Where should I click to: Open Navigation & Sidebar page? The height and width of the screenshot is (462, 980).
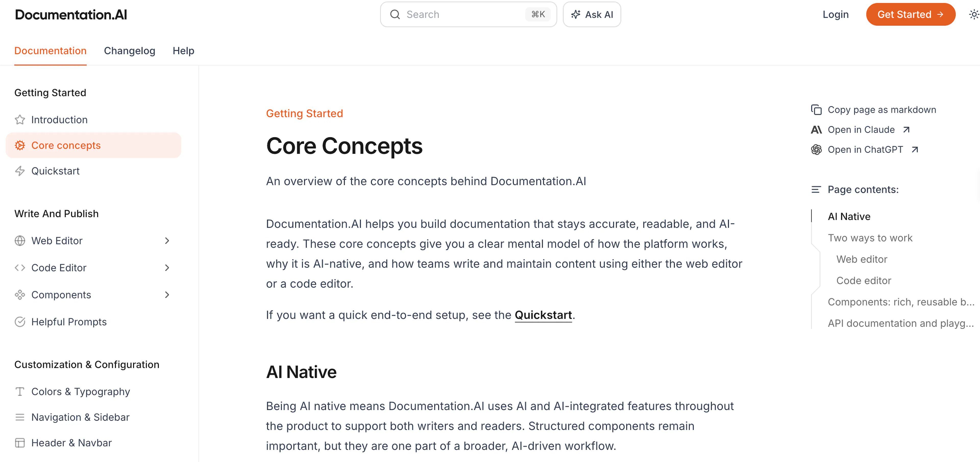pyautogui.click(x=94, y=417)
